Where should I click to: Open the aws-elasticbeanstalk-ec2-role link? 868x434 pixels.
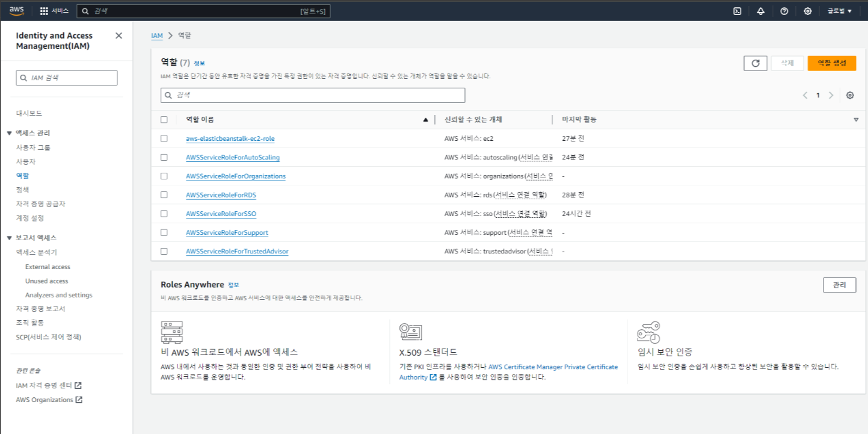(x=230, y=138)
